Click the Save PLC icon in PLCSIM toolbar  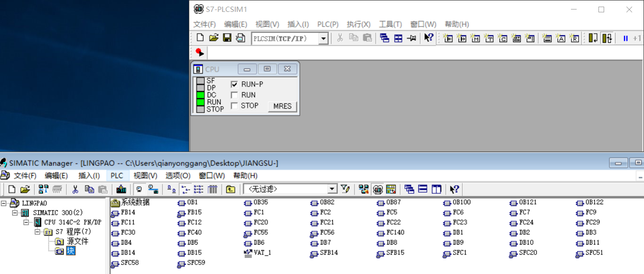(x=227, y=38)
